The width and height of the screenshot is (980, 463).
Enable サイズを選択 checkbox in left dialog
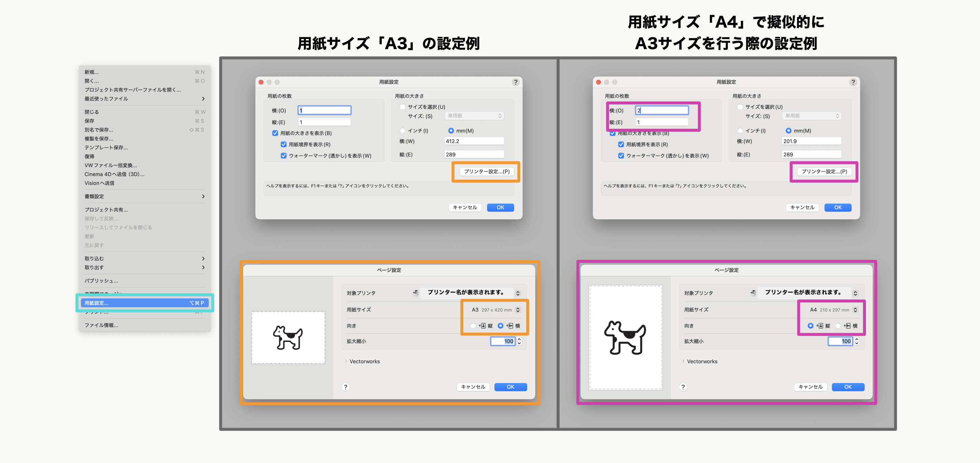point(403,107)
